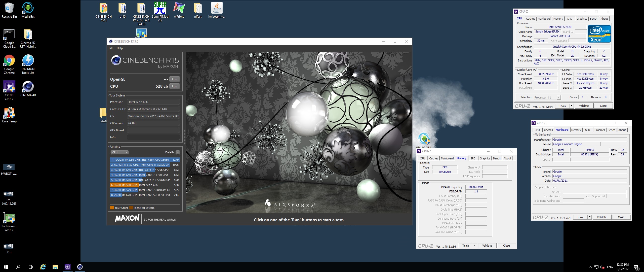Viewport: 644px width, 272px height.
Task: Open HWBOT_w... desktop file
Action: coord(9,169)
